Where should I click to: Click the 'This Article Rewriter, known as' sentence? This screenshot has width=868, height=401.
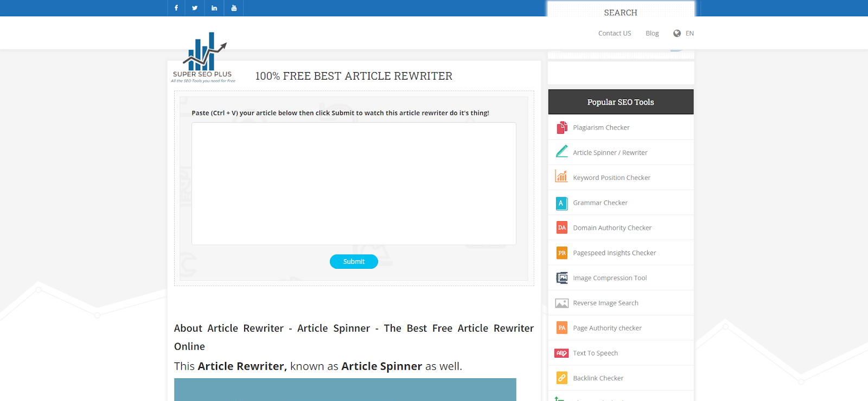coord(318,366)
